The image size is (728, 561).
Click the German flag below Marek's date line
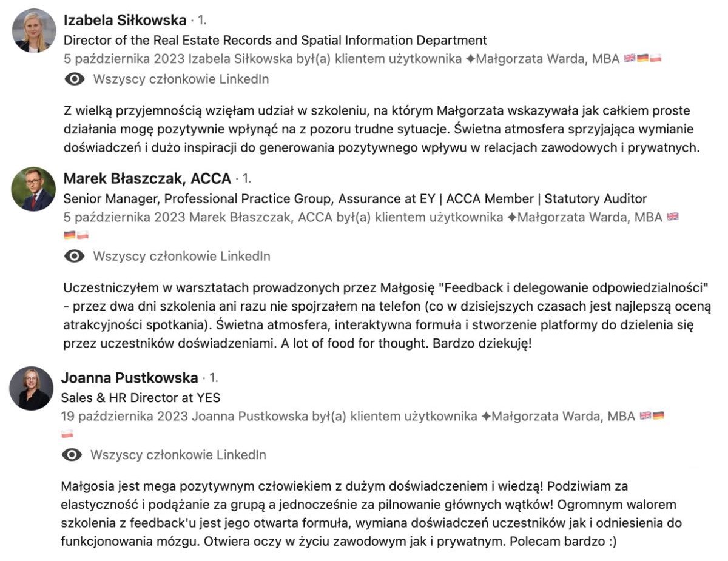pyautogui.click(x=69, y=235)
